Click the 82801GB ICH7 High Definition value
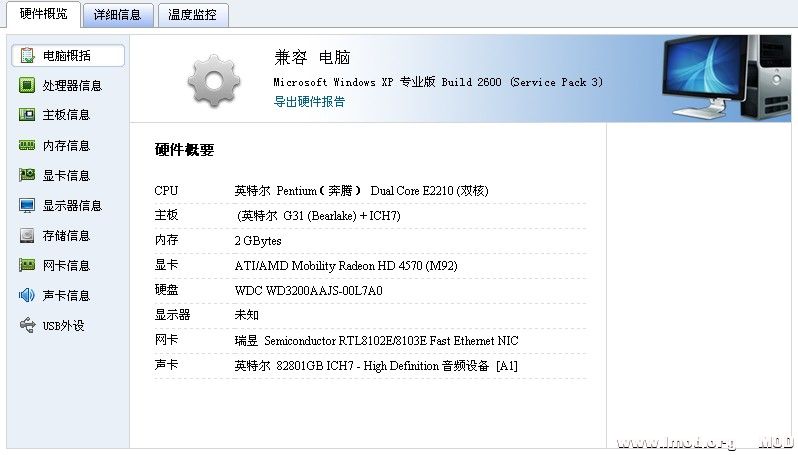The width and height of the screenshot is (798, 455). pos(376,365)
